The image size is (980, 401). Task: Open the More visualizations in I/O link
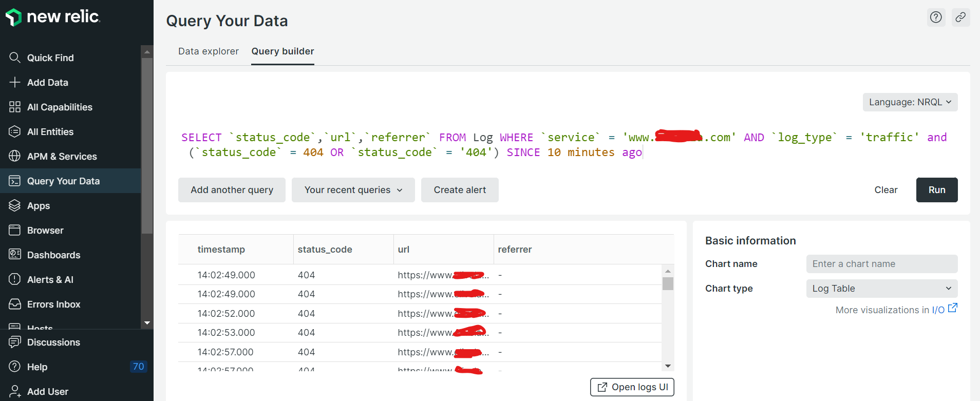[896, 310]
